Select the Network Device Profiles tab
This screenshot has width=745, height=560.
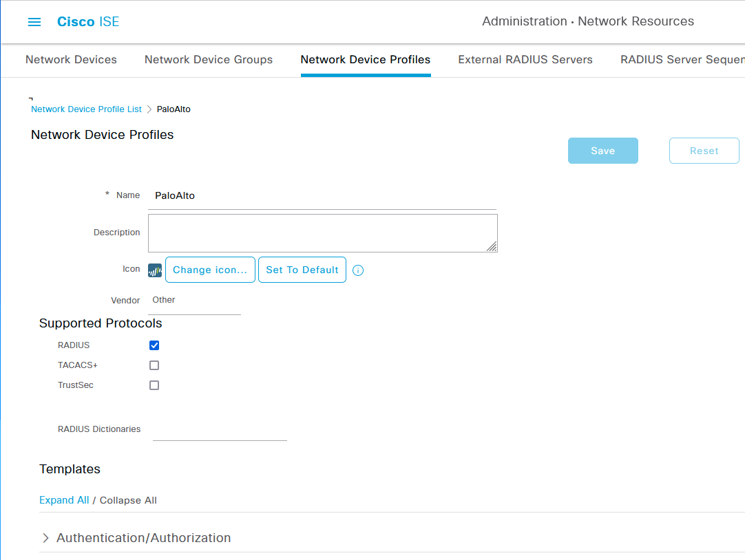click(366, 60)
